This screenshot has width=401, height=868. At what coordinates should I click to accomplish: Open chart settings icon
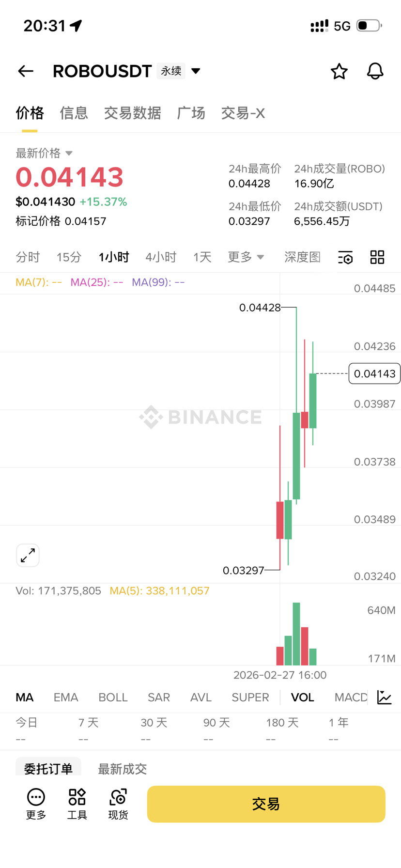pyautogui.click(x=345, y=257)
